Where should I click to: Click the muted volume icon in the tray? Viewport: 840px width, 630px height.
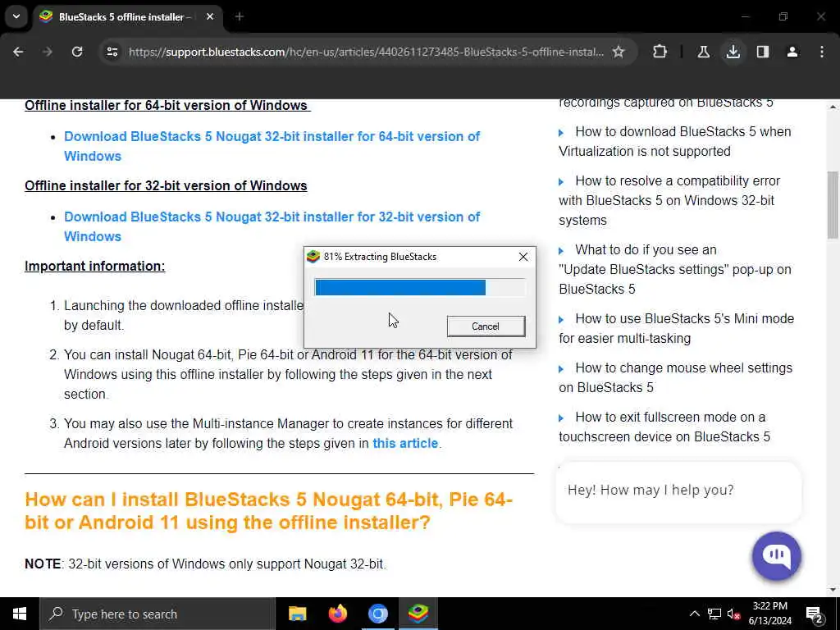point(733,614)
